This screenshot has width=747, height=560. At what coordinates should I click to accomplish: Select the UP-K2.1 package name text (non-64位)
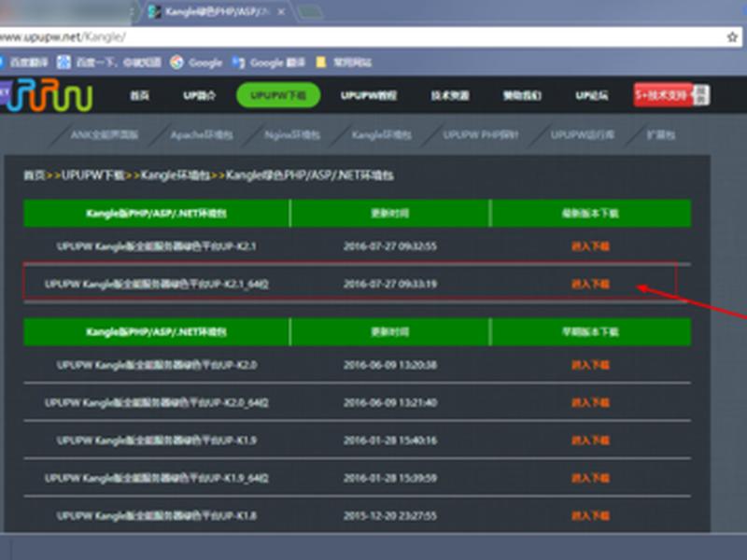[157, 246]
